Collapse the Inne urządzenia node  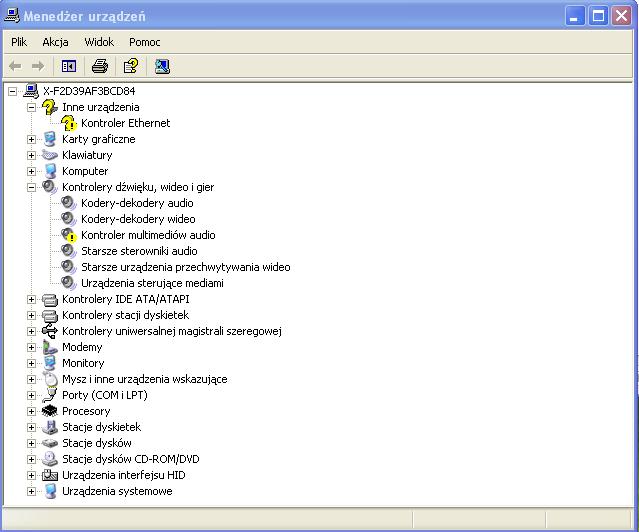click(x=32, y=107)
